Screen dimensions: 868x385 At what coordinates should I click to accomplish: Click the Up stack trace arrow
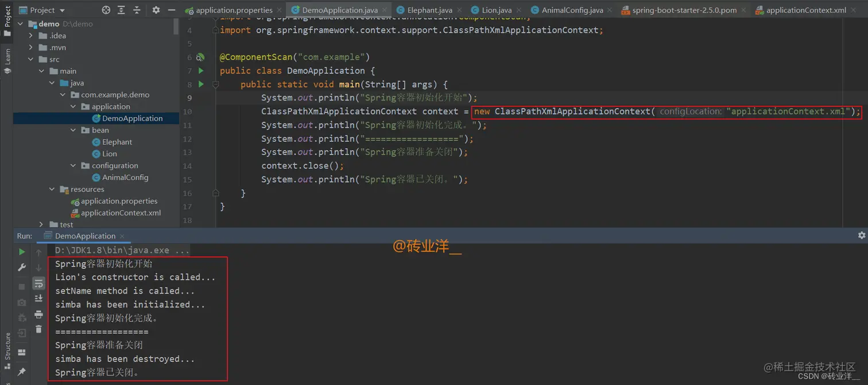point(38,252)
